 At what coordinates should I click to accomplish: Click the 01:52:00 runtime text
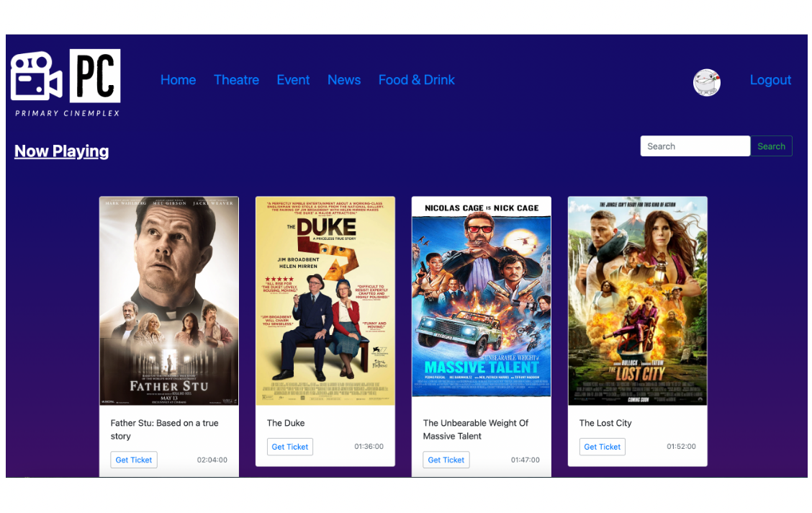pos(681,446)
